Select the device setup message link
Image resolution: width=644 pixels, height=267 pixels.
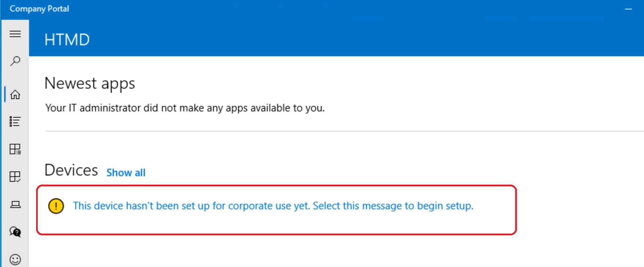(273, 206)
